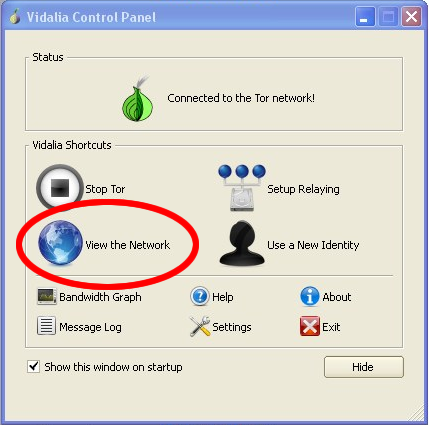Click the Settings wrench and screwdriver icon
The image size is (429, 425).
[200, 326]
